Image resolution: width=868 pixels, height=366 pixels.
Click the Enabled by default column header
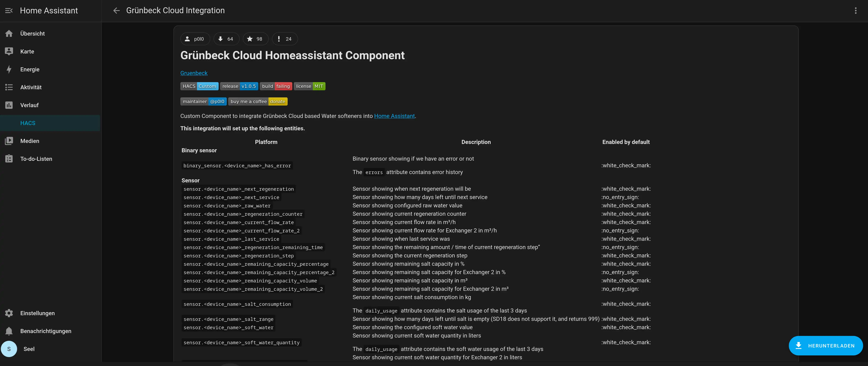point(626,142)
